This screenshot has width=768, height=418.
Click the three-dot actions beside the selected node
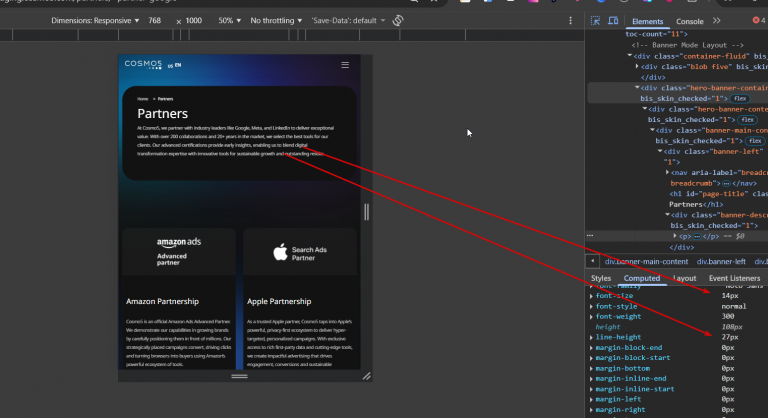click(590, 235)
